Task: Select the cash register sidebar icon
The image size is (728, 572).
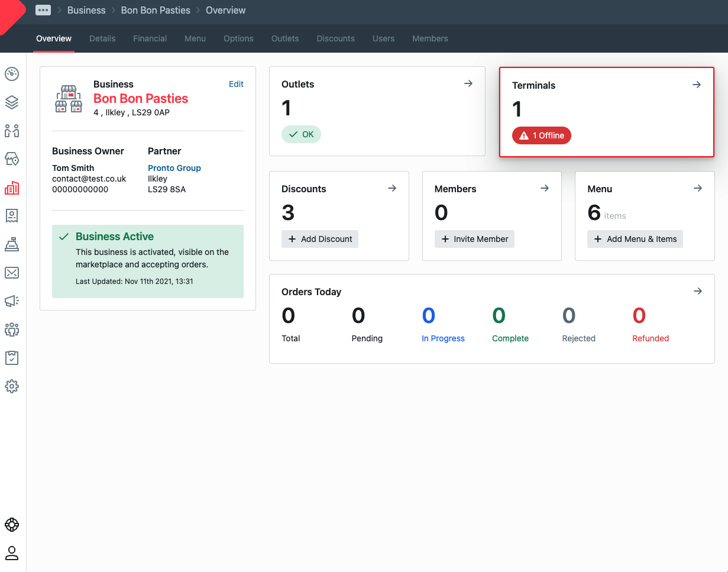Action: (x=12, y=244)
